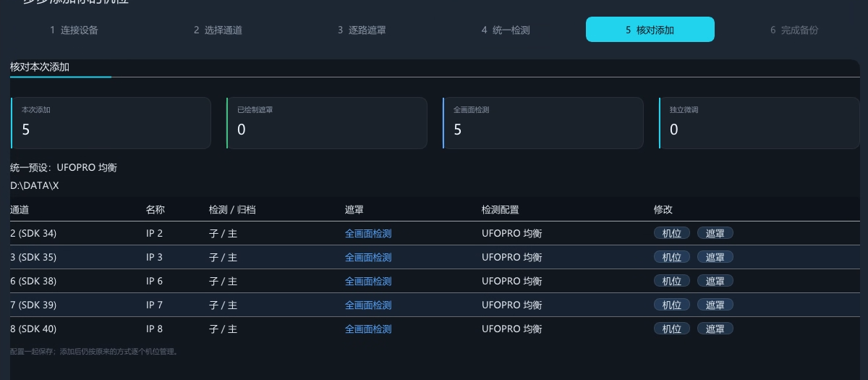Click UFOPRO 均衡 config in IP 8 row

pyautogui.click(x=512, y=329)
